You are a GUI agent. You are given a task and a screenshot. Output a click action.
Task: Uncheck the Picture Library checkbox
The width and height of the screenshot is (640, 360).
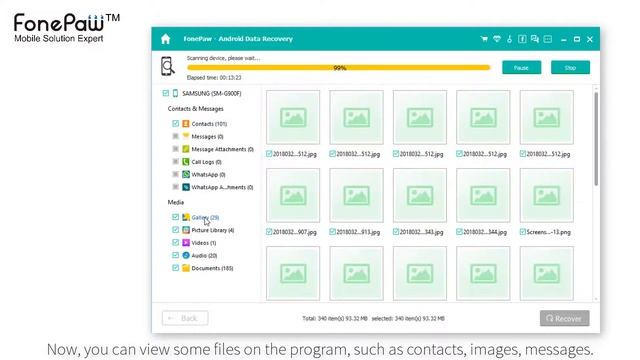click(176, 229)
